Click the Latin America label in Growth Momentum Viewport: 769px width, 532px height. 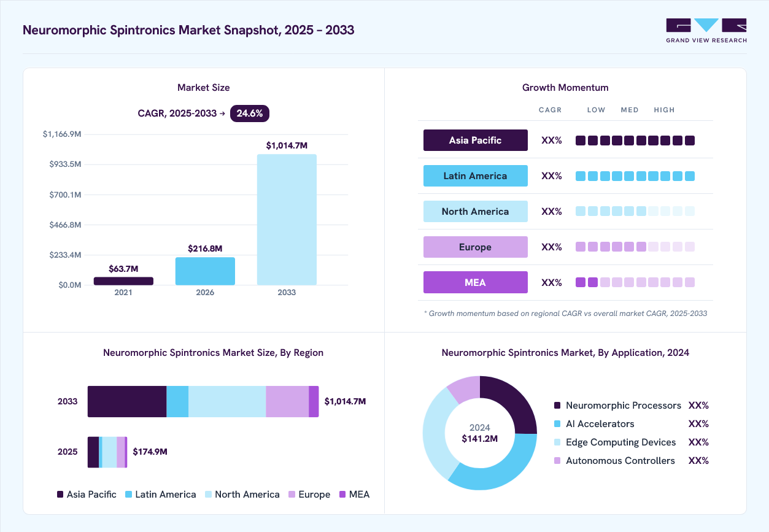click(x=476, y=175)
